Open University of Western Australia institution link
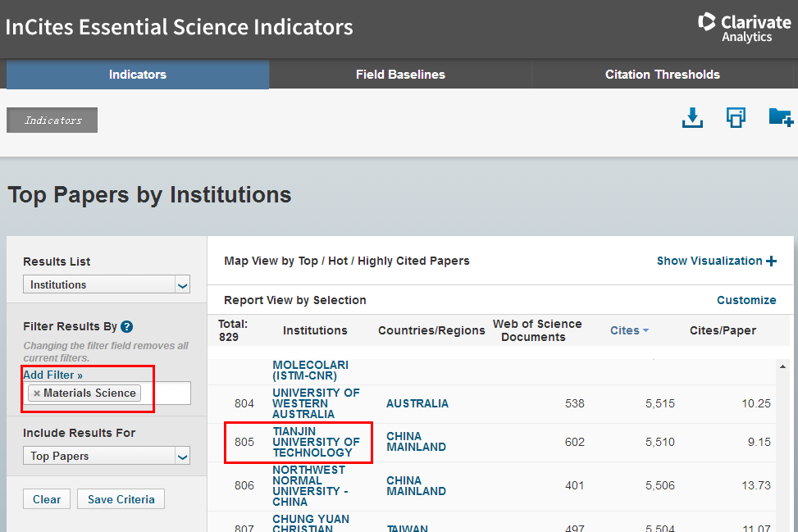798x532 pixels. click(316, 403)
